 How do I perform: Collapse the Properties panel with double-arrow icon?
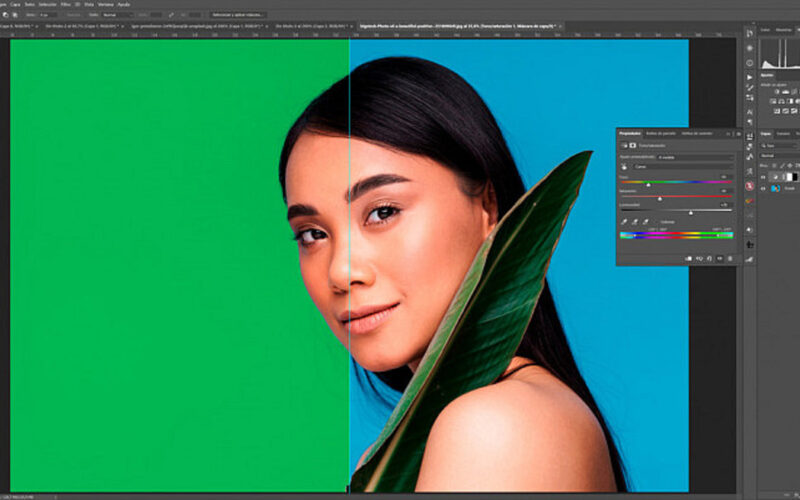pos(728,134)
